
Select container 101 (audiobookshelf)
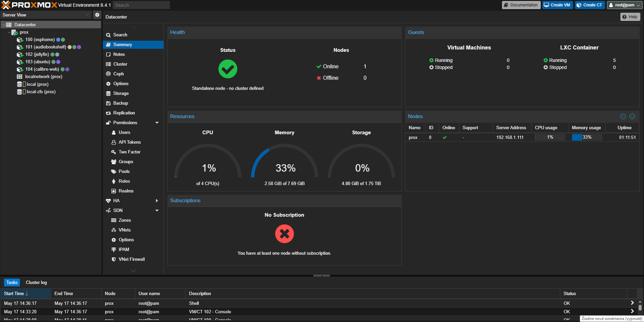click(46, 47)
